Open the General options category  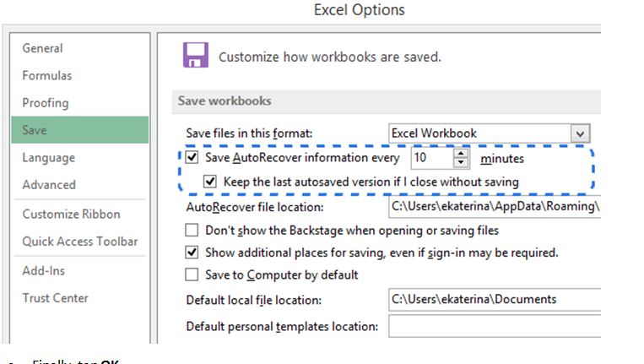click(x=43, y=48)
